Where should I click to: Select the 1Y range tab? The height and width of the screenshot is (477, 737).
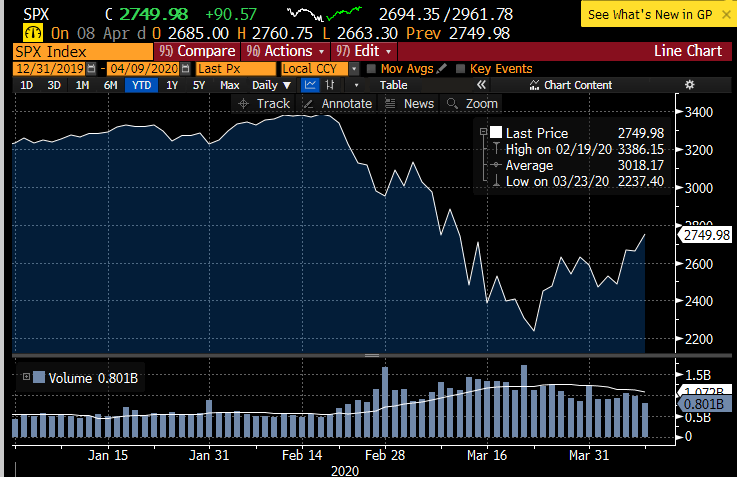172,85
